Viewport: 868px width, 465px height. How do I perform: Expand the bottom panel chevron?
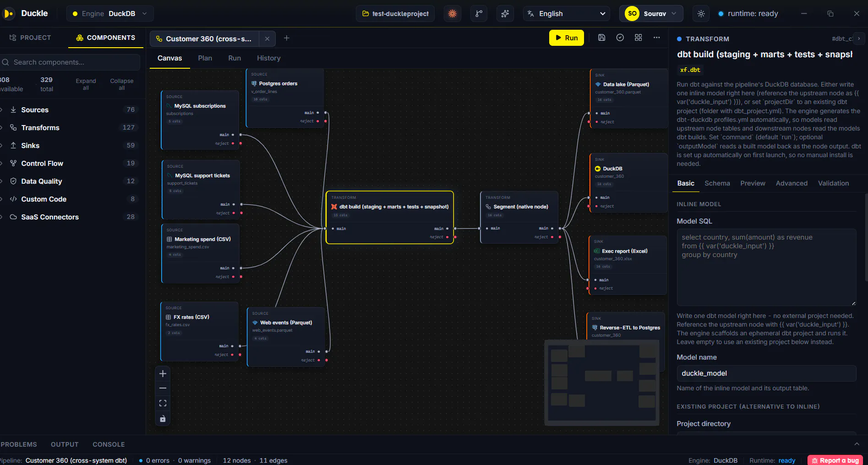click(857, 444)
